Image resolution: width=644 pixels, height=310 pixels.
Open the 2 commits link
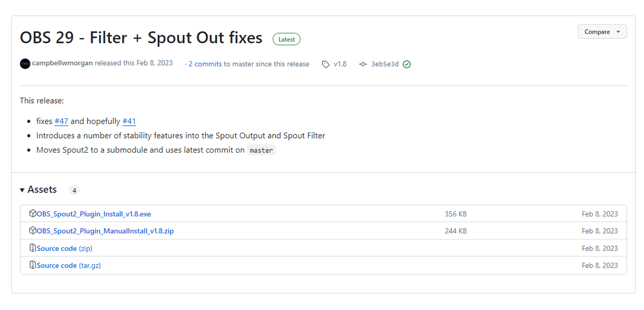pos(205,64)
